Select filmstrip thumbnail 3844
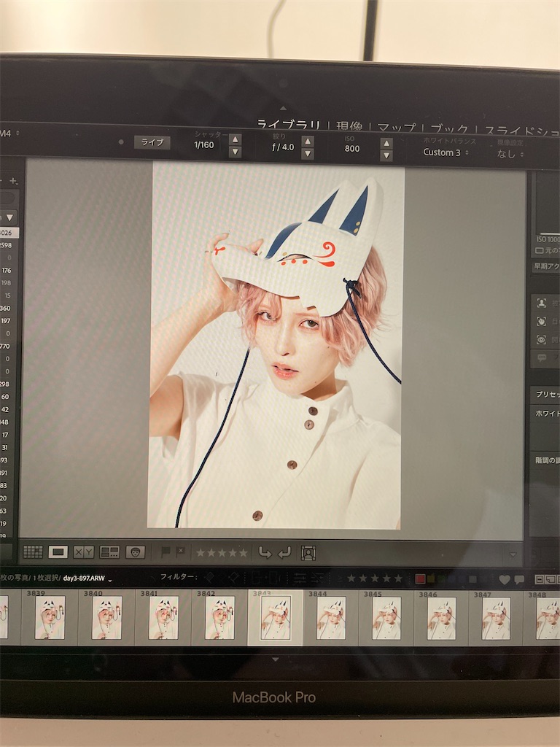 click(332, 617)
